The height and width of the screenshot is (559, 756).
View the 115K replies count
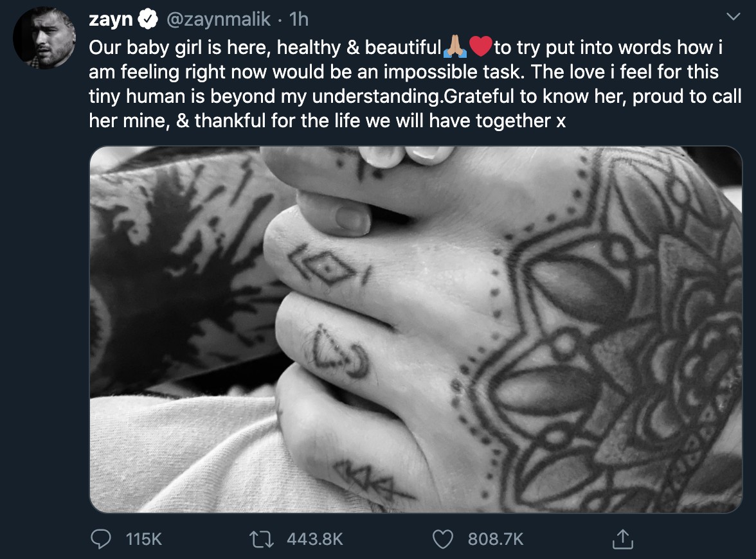coord(144,538)
